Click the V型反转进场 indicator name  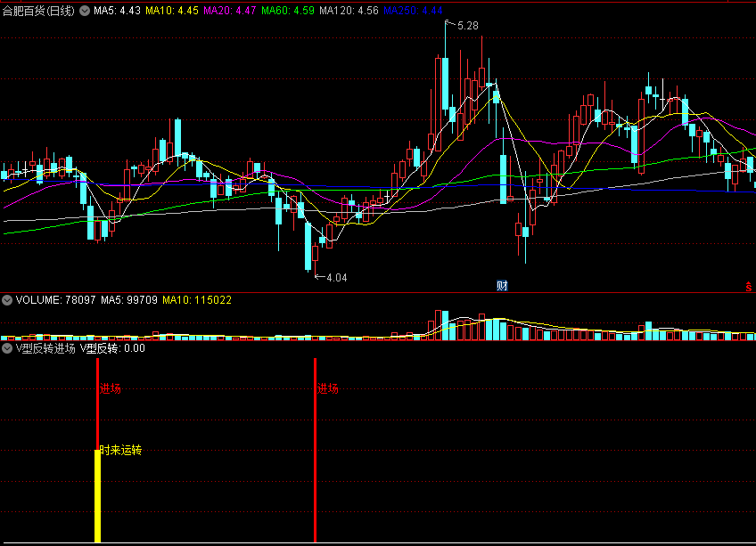[45, 348]
